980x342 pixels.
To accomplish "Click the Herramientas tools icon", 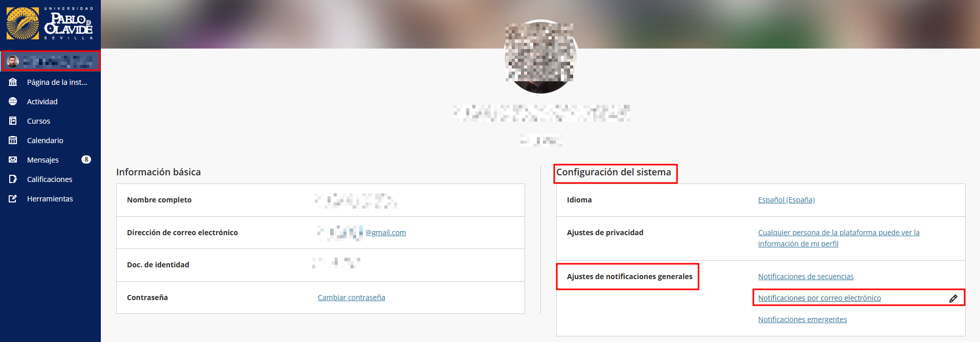I will tap(13, 199).
